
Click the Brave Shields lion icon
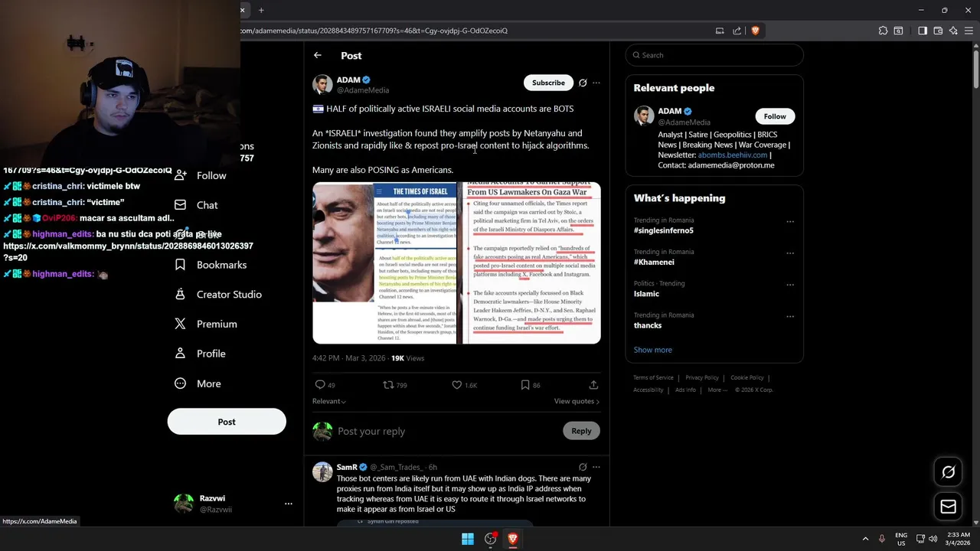tap(755, 31)
